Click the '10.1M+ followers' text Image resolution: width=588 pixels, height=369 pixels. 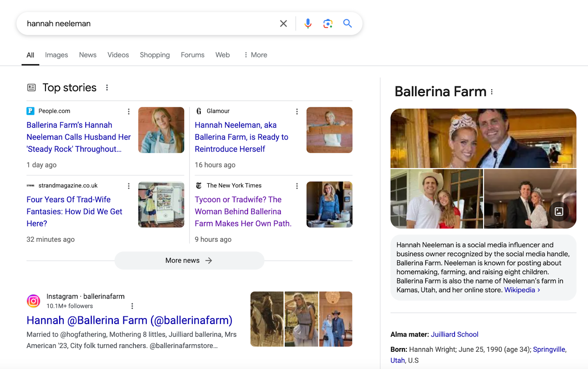pos(69,306)
